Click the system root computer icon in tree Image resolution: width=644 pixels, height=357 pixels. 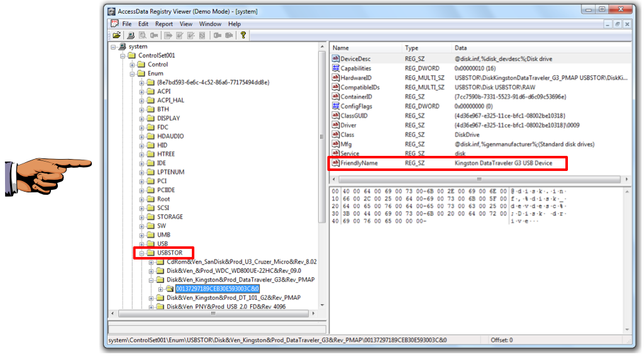tap(122, 47)
